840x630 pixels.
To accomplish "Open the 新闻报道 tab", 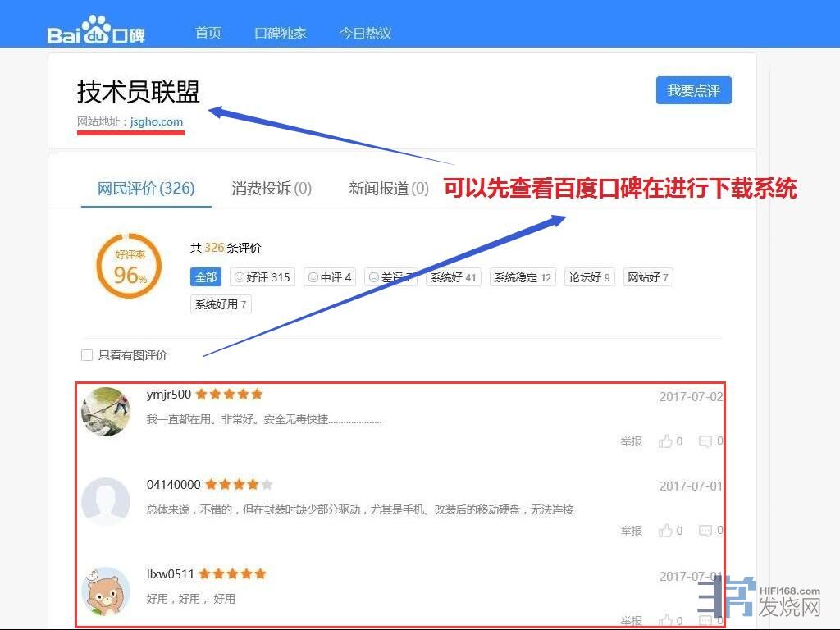I will (389, 189).
